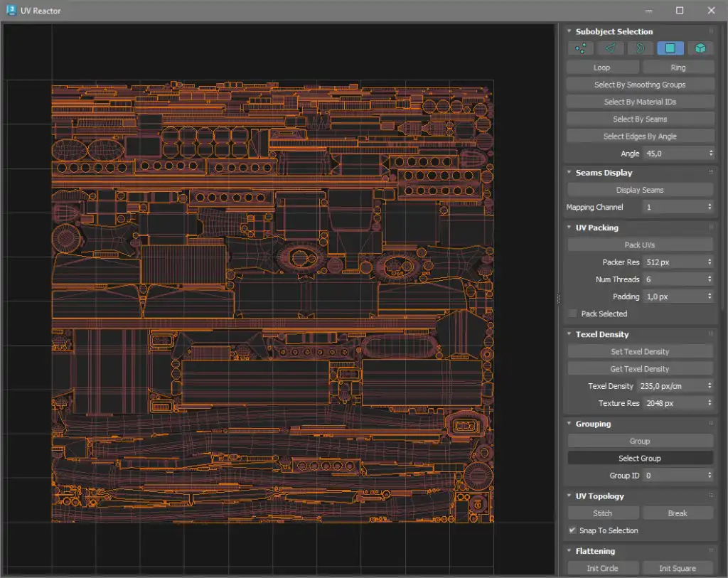Collapse the Texel Density rollout
728x578 pixels.
(569, 334)
